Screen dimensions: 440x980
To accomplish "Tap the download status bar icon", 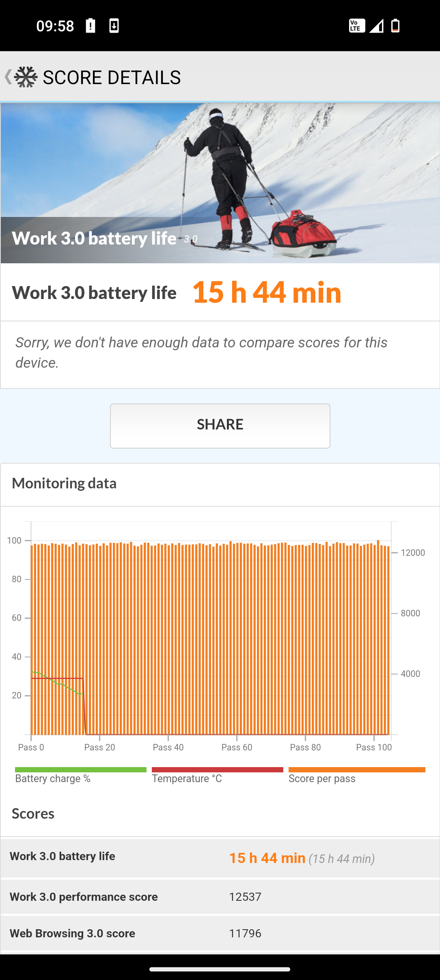I will (x=114, y=26).
